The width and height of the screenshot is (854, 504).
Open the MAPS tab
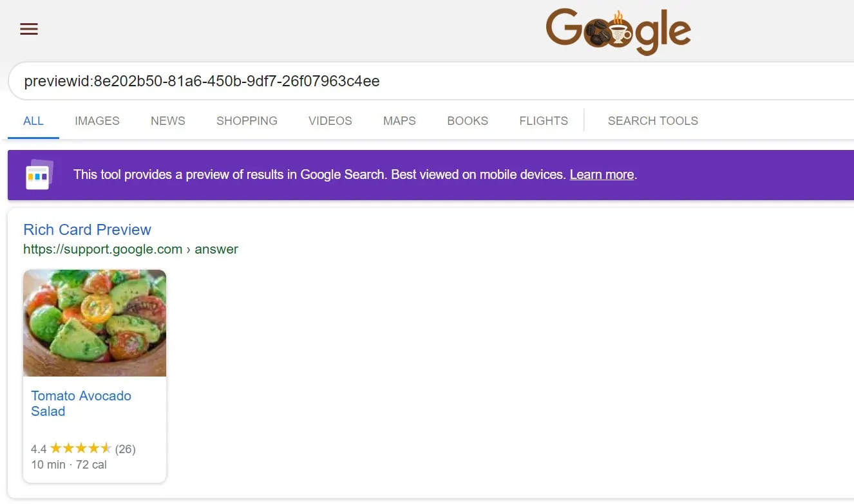(x=399, y=120)
